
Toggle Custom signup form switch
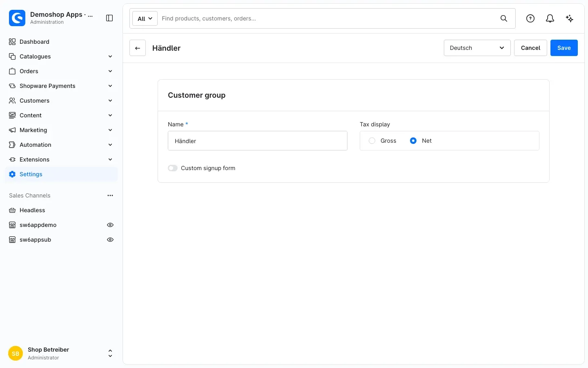pos(173,168)
